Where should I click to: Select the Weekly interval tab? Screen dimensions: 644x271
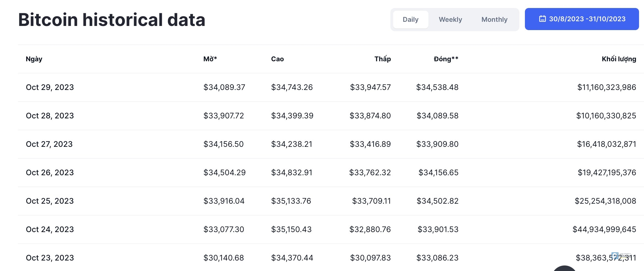(x=450, y=20)
